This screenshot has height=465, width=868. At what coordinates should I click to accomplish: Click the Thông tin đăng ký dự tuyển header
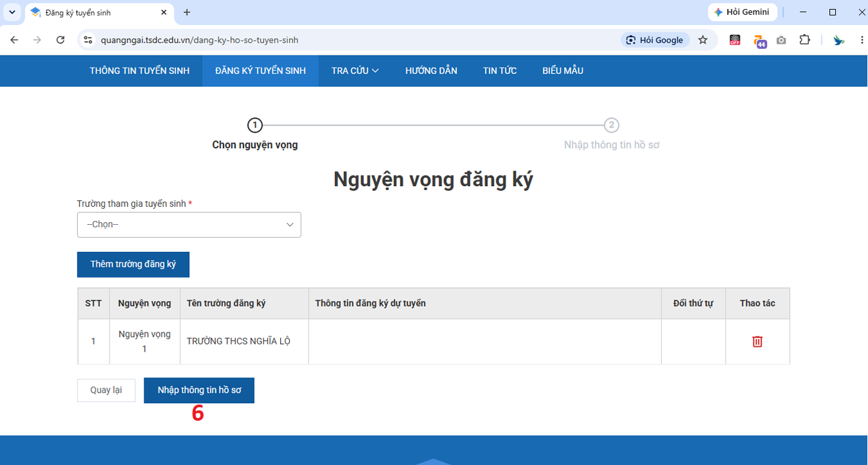point(485,303)
